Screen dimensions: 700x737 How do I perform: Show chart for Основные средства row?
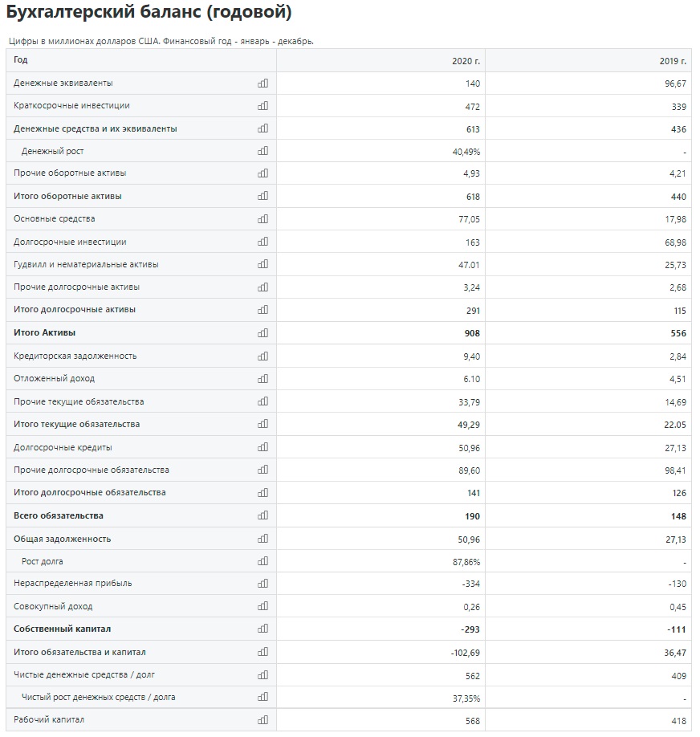point(262,219)
